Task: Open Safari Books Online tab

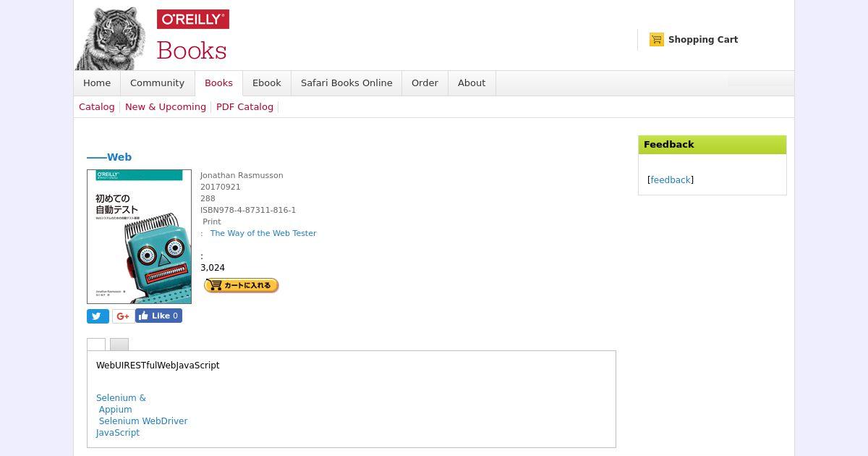Action: [x=346, y=83]
